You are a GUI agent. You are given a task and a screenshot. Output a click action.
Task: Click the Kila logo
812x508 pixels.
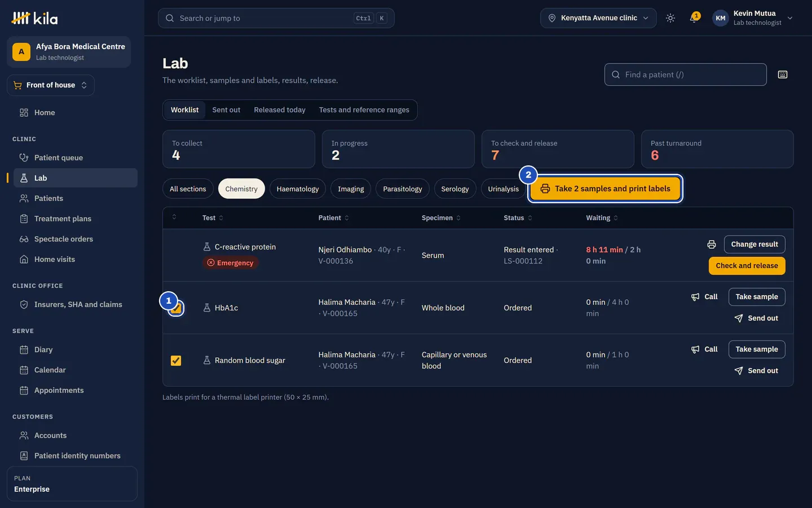tap(34, 18)
